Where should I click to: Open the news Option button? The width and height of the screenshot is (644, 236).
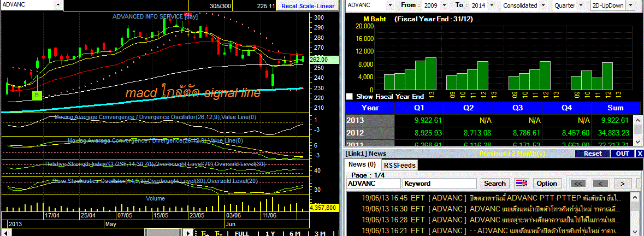pos(547,184)
